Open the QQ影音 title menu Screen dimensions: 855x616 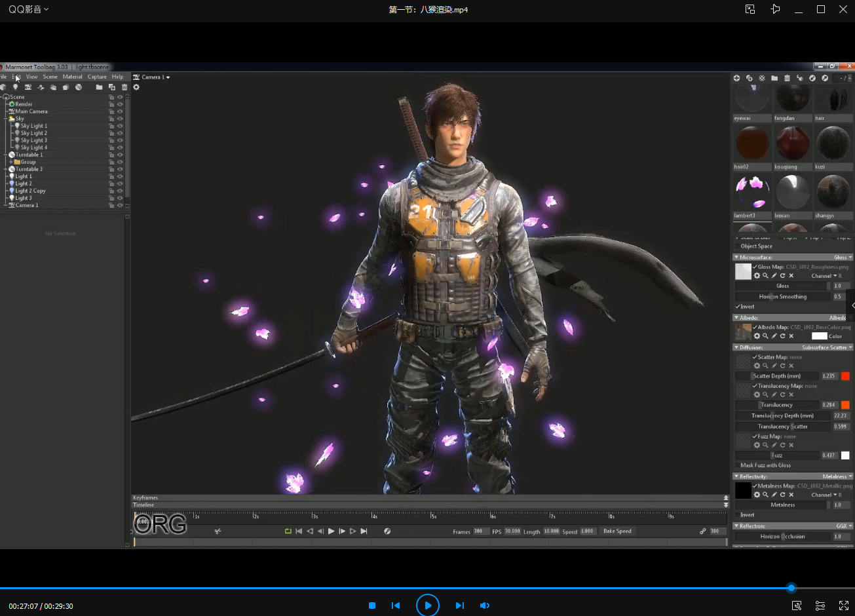[x=28, y=9]
